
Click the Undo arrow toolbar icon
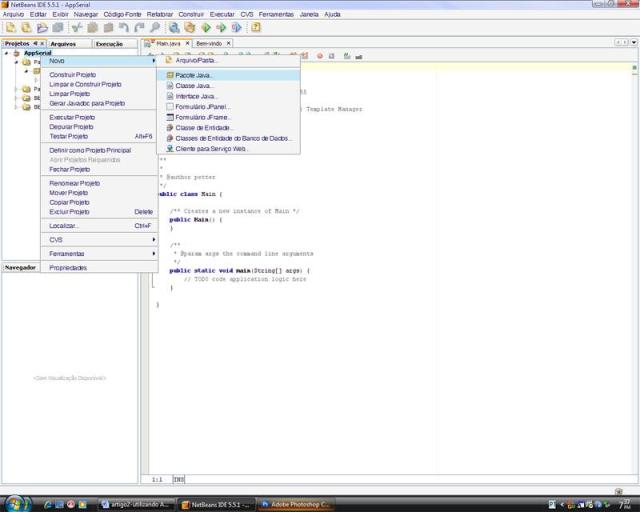click(124, 28)
